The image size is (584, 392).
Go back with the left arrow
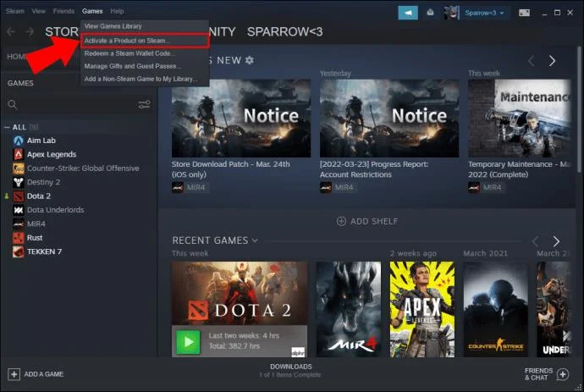tap(11, 31)
